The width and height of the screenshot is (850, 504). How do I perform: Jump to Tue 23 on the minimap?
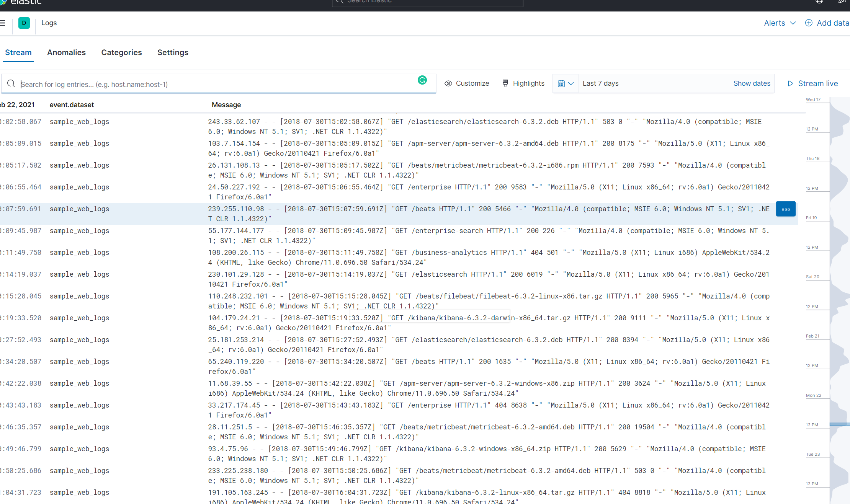pyautogui.click(x=813, y=454)
